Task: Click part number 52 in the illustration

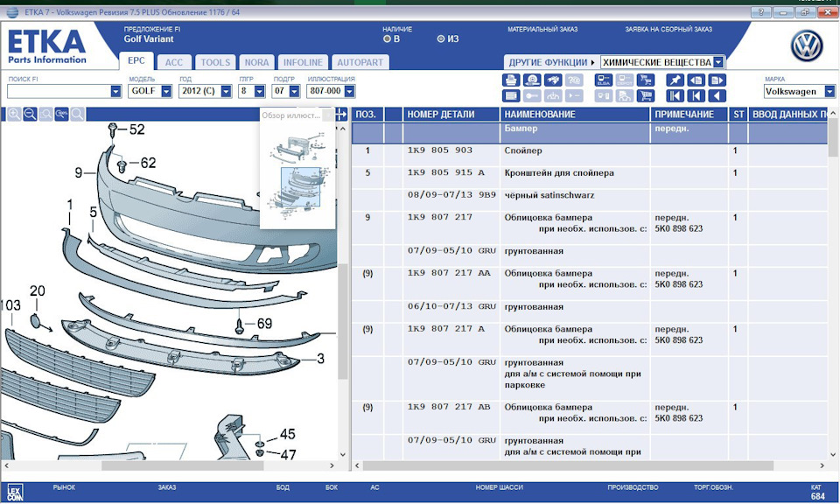Action: [x=137, y=129]
